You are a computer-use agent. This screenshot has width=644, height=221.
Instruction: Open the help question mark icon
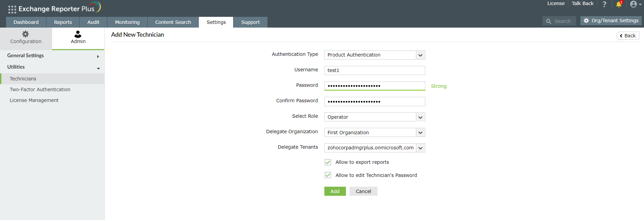coord(604,4)
